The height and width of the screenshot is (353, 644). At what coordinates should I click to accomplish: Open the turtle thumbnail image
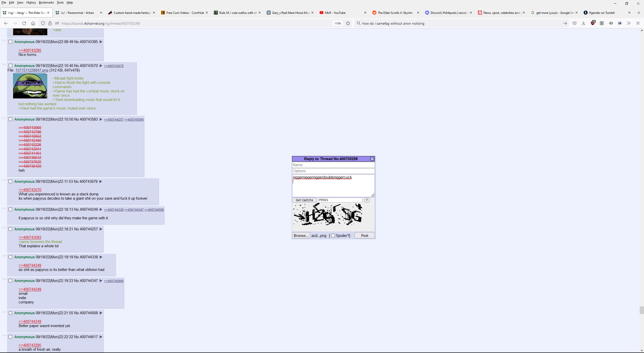coord(30,86)
